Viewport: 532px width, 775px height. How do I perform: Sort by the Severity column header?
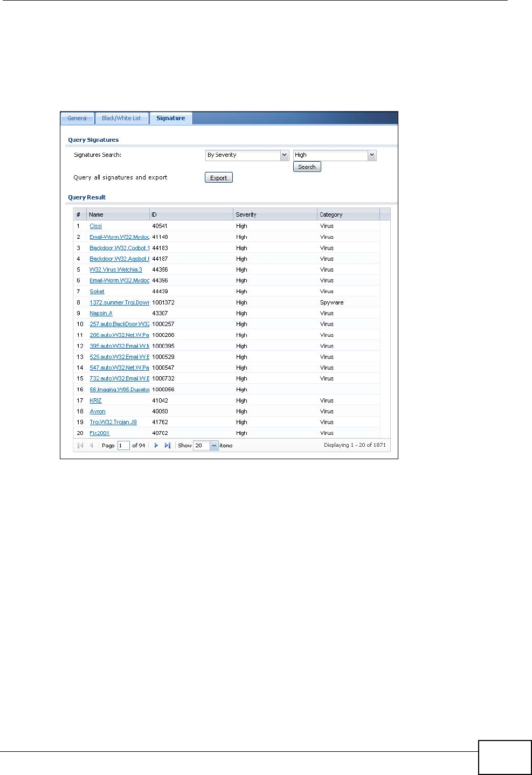click(x=275, y=214)
